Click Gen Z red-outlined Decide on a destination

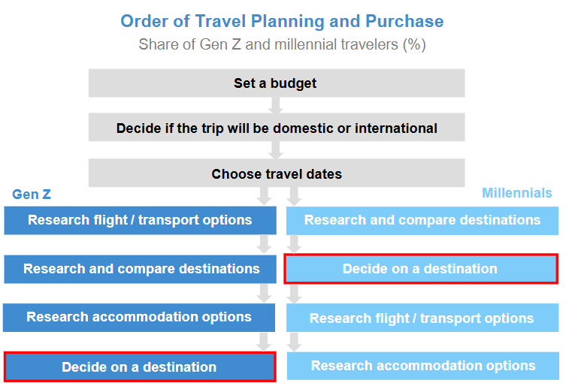coord(140,367)
